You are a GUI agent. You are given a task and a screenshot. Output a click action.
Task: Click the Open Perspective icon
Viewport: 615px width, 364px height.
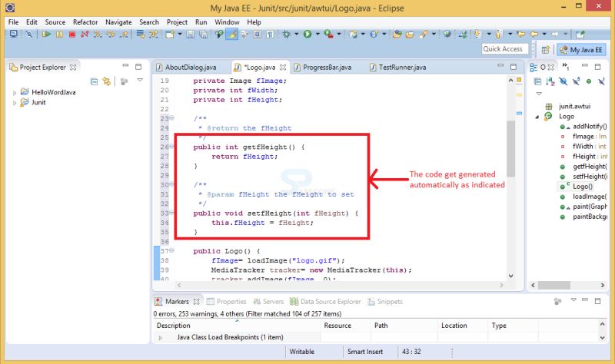(545, 50)
